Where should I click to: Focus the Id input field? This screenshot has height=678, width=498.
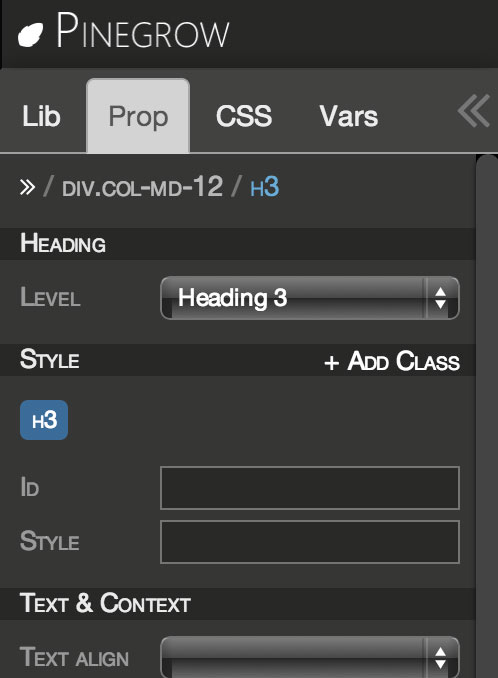[310, 488]
